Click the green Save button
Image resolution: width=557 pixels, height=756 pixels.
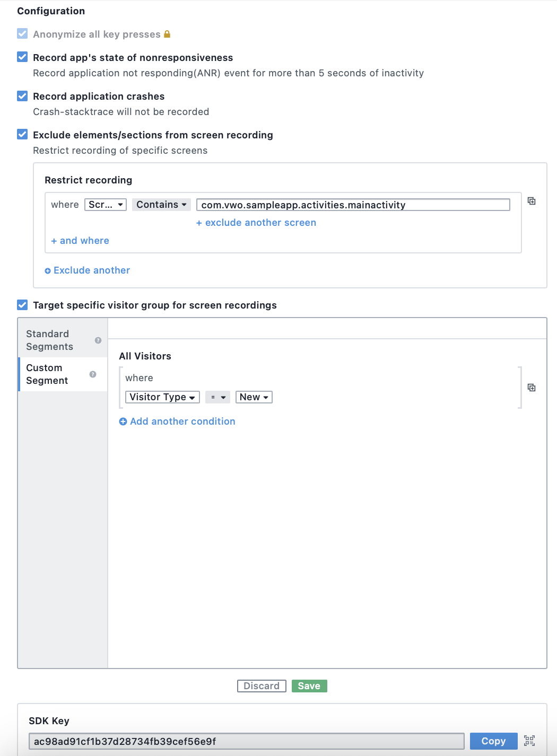click(x=309, y=686)
